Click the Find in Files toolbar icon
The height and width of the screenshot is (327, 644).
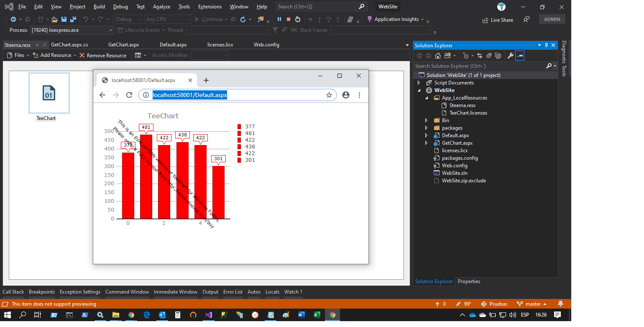261,19
